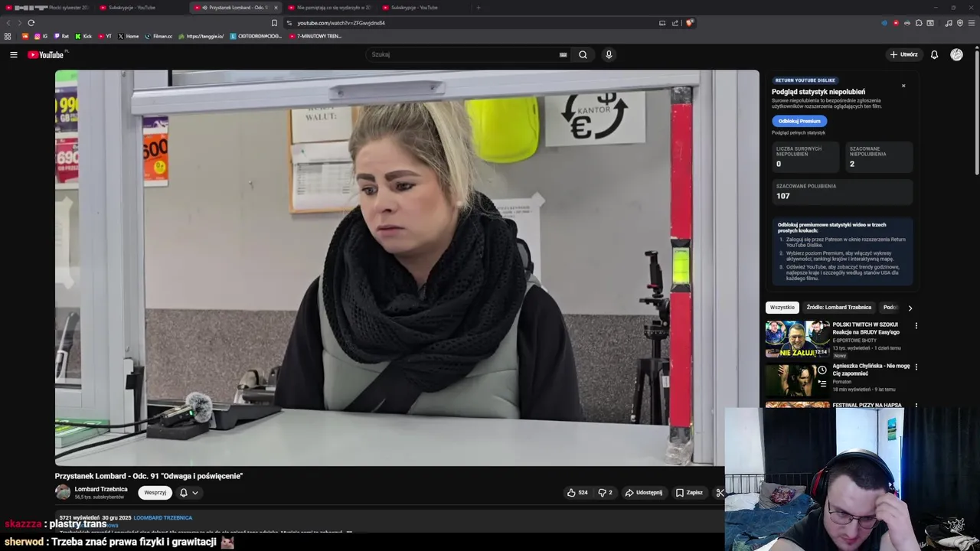Click the video title Przystanek Lombard Odc. 91

(149, 476)
